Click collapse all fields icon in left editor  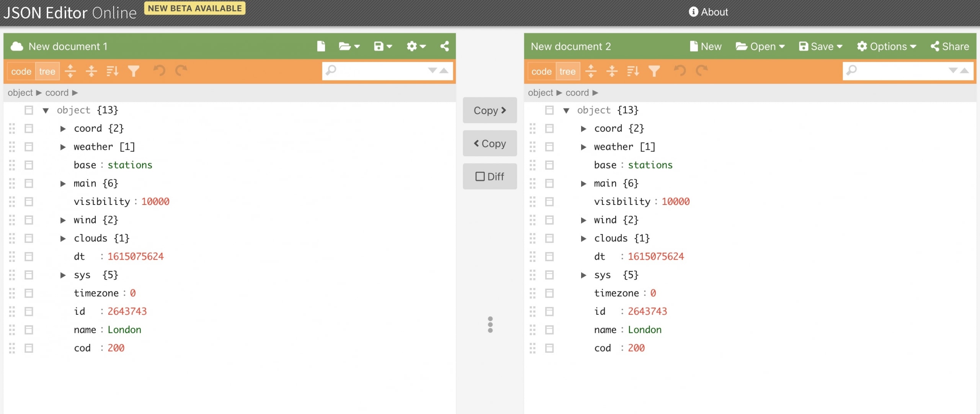91,71
